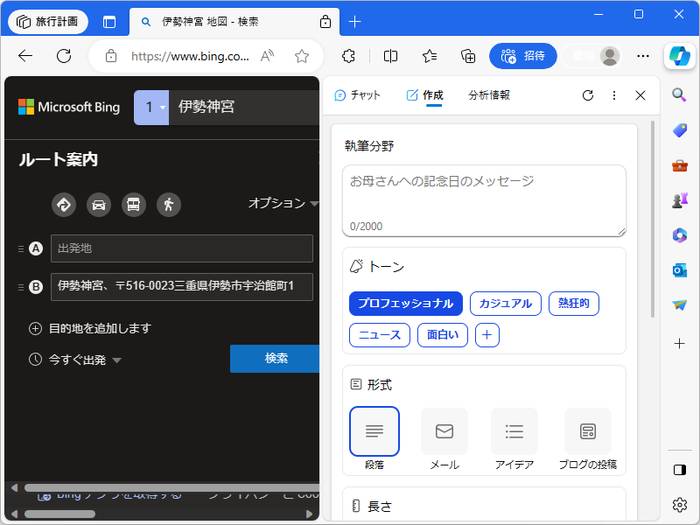Open the 今すぐ出発 departure time dropdown

[75, 359]
